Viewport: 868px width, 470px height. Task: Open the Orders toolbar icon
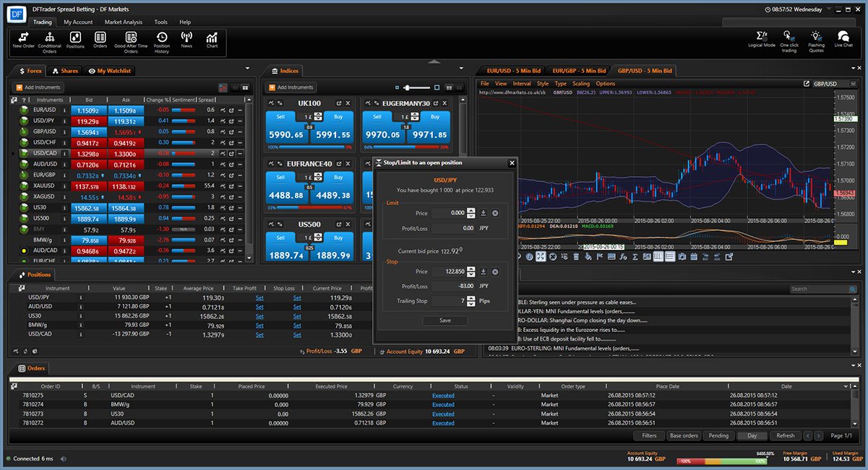tap(100, 40)
